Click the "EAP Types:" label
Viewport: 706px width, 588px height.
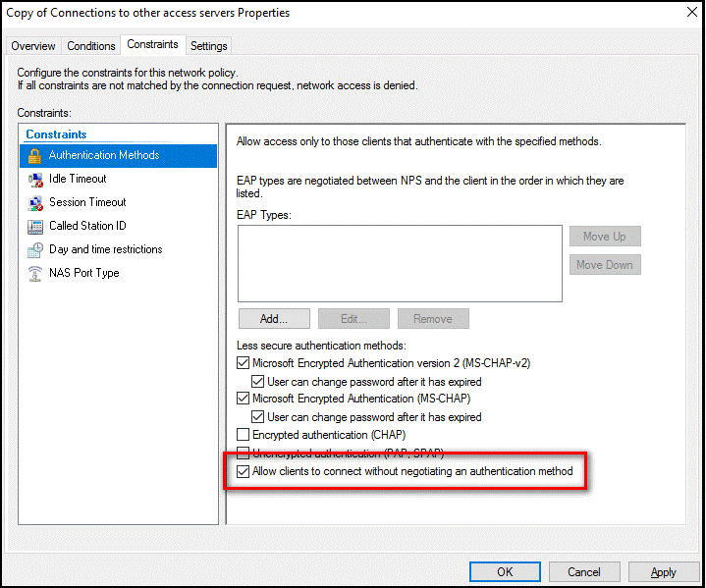[x=264, y=215]
